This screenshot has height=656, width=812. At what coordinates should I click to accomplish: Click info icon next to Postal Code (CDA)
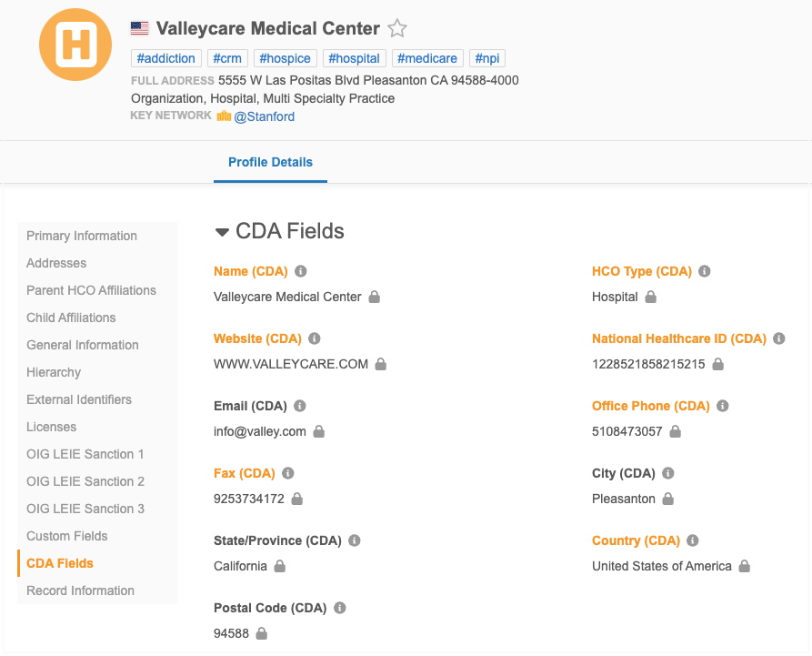pos(340,608)
